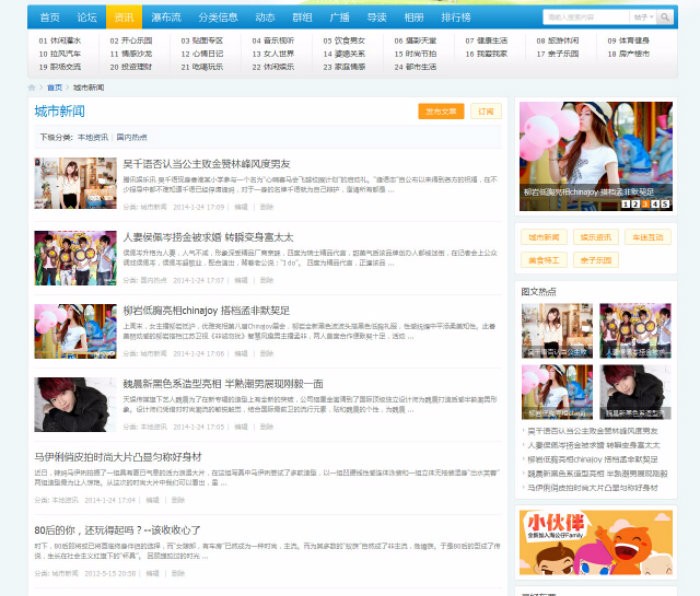This screenshot has height=596, width=700.
Task: Open forum link 01 休闲灌水
Action: [x=60, y=41]
